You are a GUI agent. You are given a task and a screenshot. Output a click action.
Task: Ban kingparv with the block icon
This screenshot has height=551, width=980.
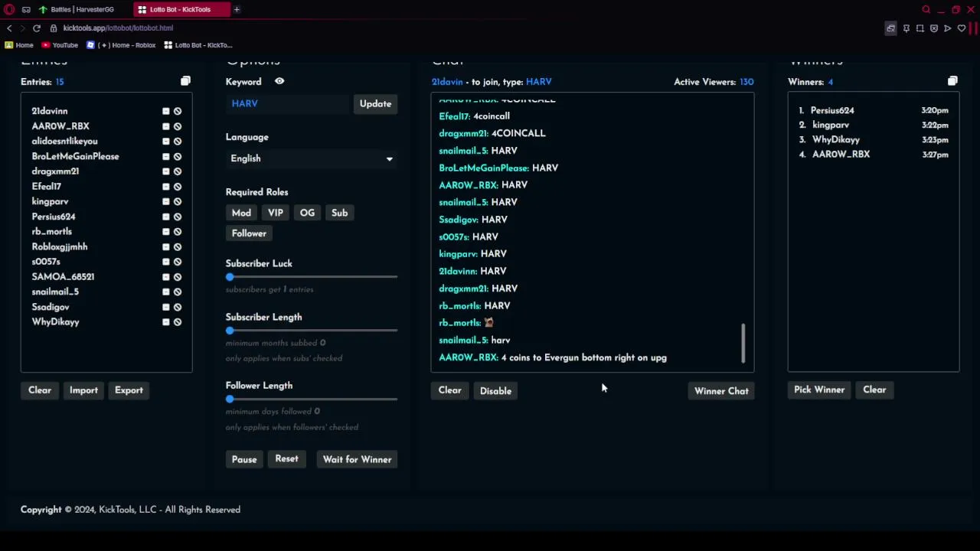click(x=178, y=202)
